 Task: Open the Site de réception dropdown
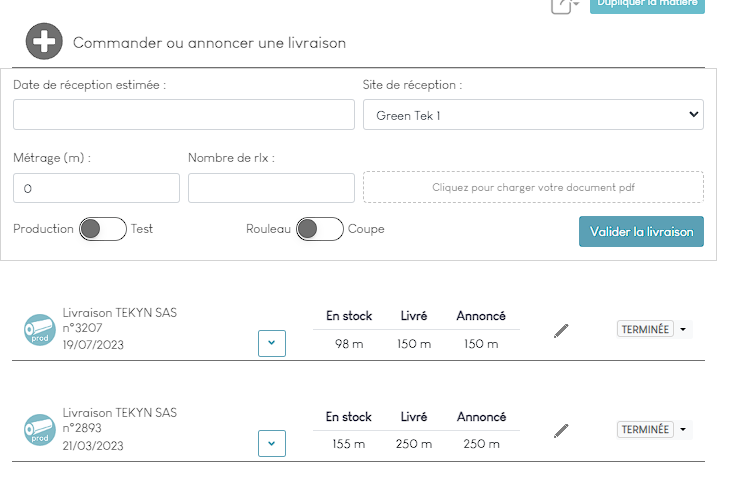[533, 115]
